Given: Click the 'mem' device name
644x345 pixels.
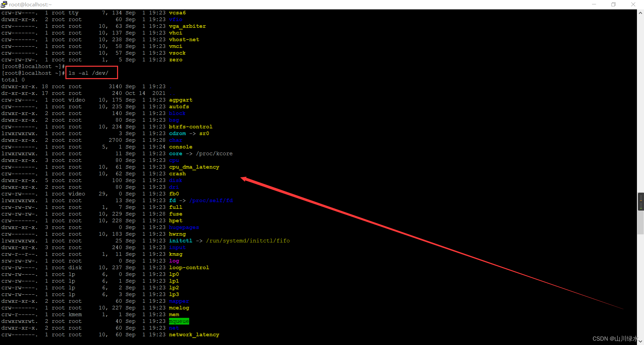Looking at the screenshot, I should click(174, 314).
